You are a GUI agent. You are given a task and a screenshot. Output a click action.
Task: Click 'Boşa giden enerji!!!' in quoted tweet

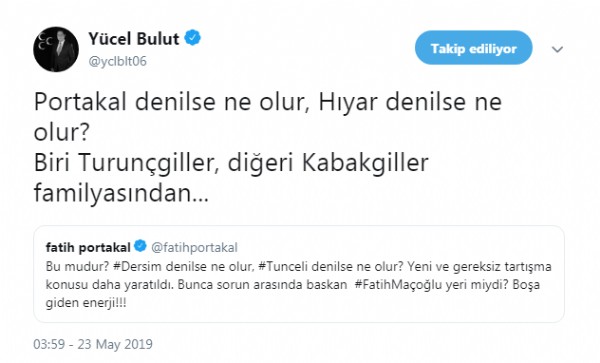[293, 294]
